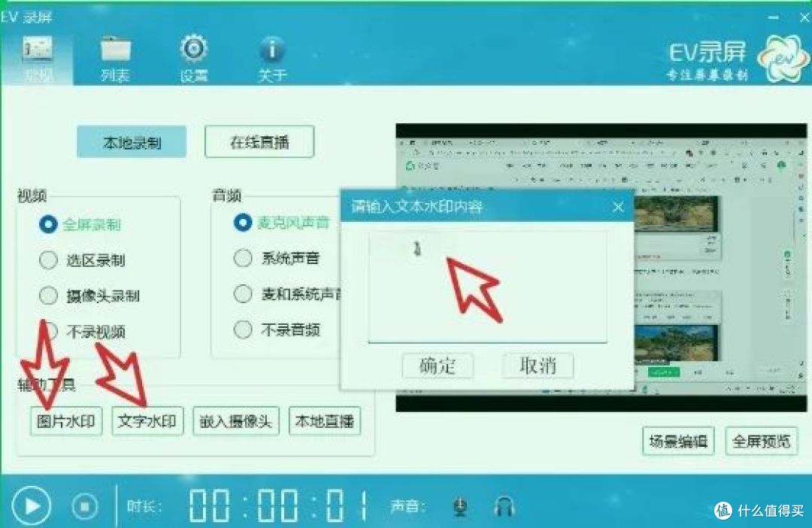Switch to 在线直播 mode
This screenshot has width=812, height=528.
(x=259, y=141)
